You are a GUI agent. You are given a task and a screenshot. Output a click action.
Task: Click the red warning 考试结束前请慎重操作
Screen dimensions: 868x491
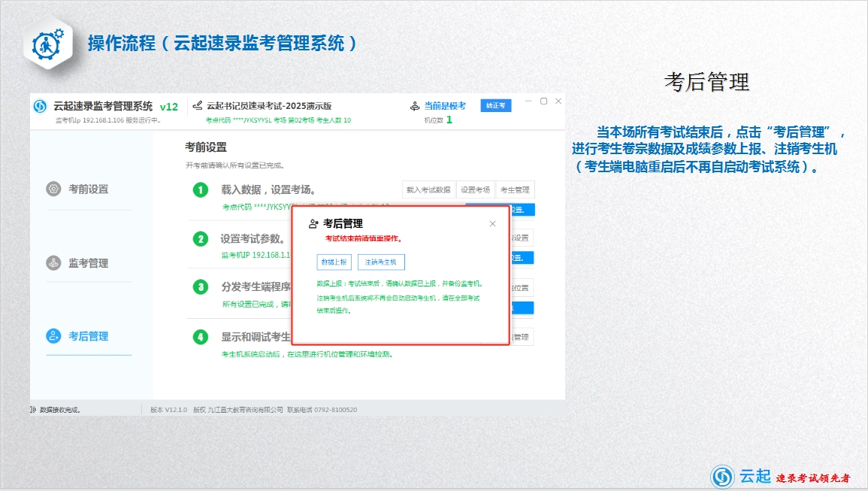pyautogui.click(x=364, y=238)
